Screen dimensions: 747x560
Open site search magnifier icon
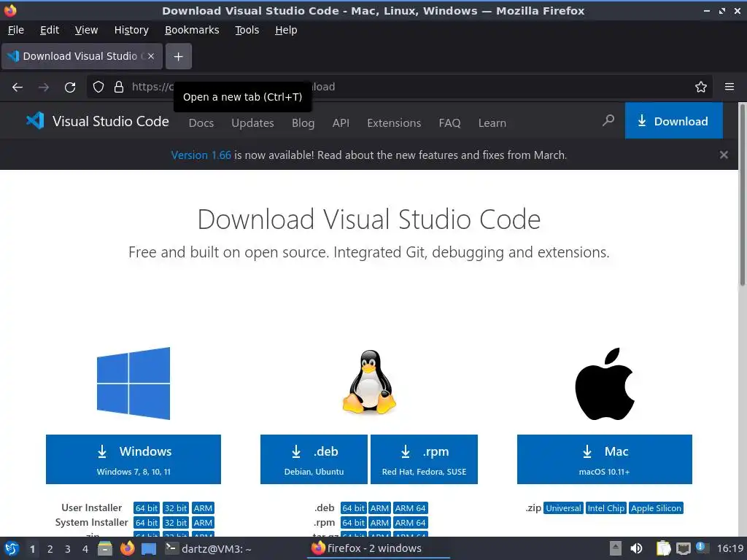point(608,120)
